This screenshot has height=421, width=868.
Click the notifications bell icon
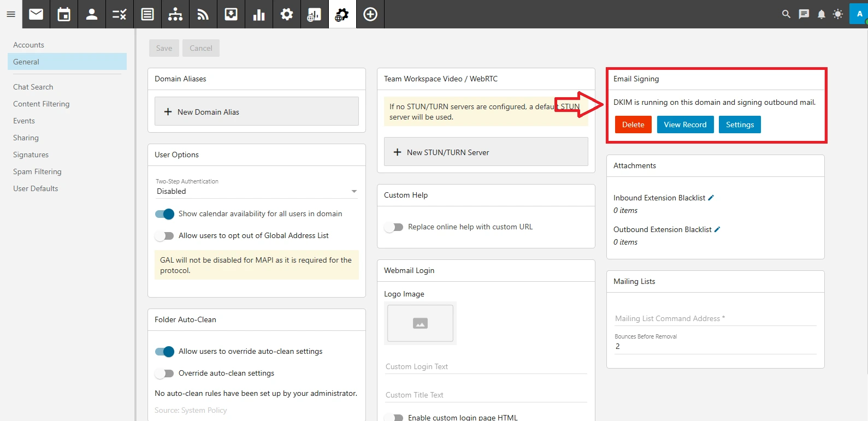pos(821,14)
